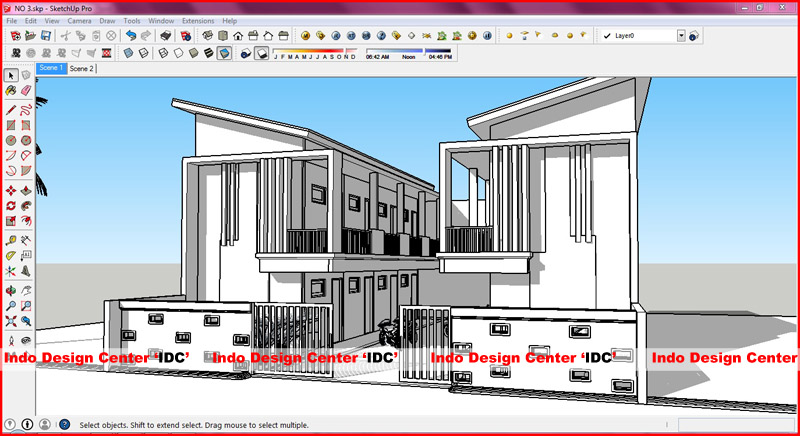Choose the Circle tool
The height and width of the screenshot is (436, 800).
11,140
